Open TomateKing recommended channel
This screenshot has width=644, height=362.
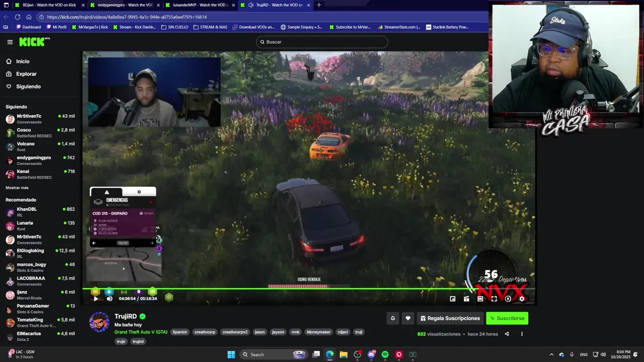point(40,322)
